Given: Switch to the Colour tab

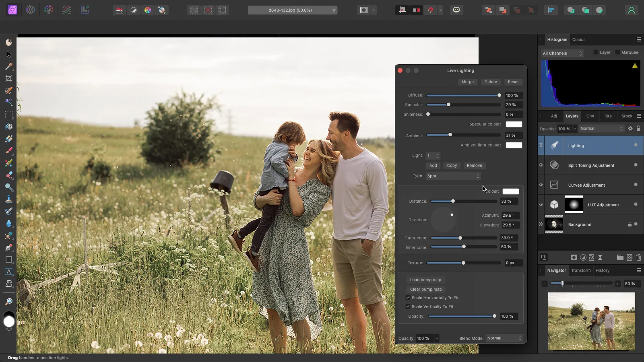Looking at the screenshot, I should click(578, 40).
